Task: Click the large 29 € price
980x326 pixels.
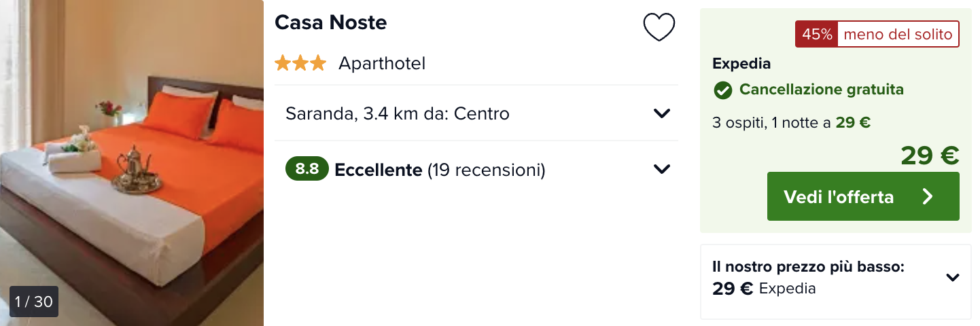Action: tap(930, 156)
